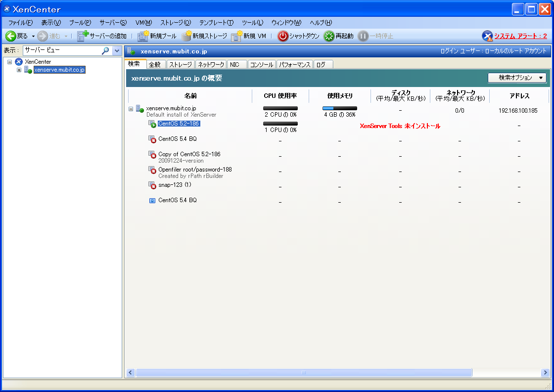Image resolution: width=554 pixels, height=392 pixels.
Task: Click the blue CentOS 5.4 BQ template icon
Action: point(152,201)
